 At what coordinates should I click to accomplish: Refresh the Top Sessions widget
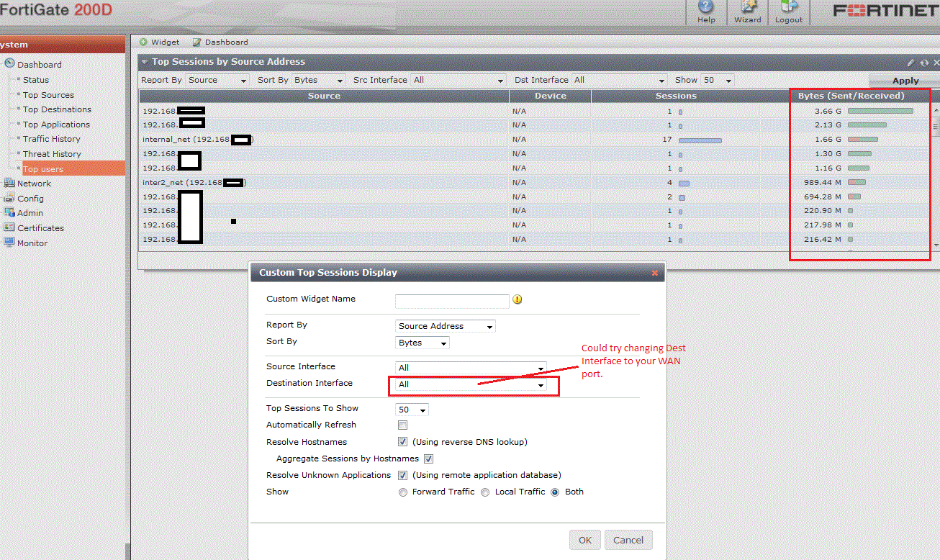click(923, 63)
